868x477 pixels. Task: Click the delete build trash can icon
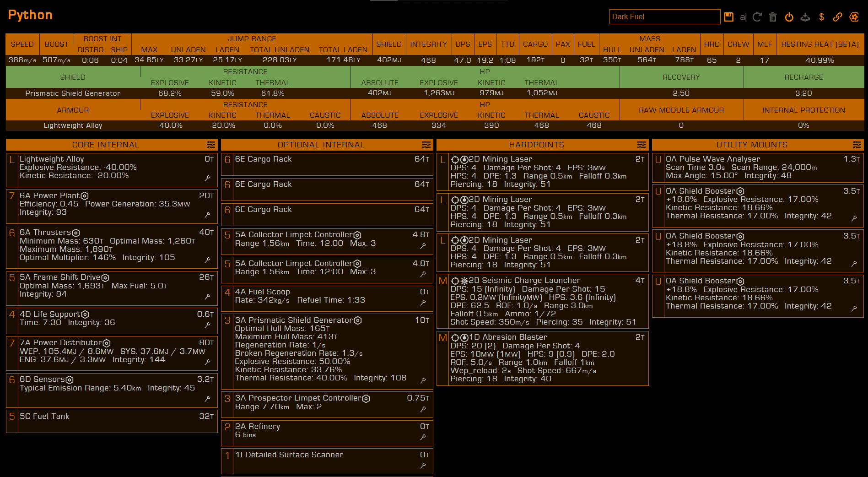[773, 17]
